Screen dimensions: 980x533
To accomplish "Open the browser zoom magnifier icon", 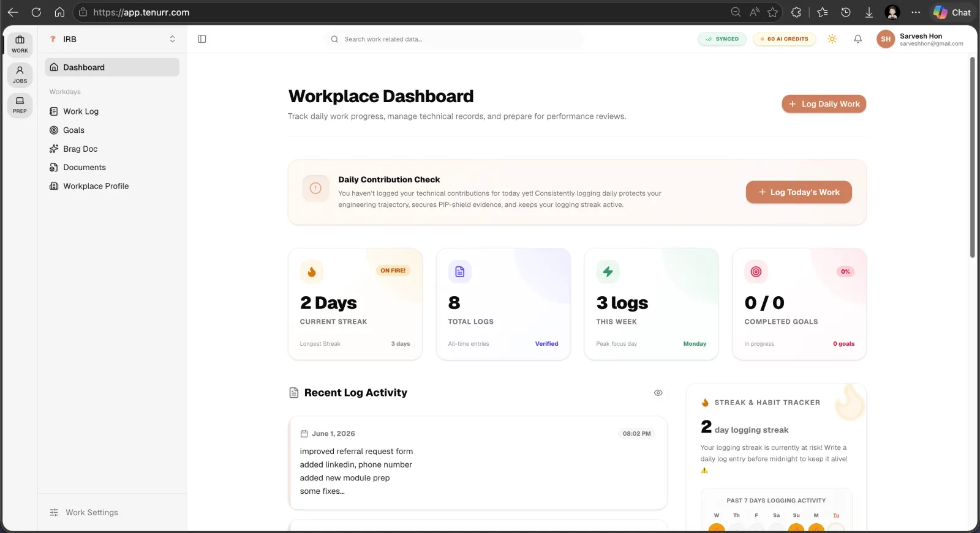I will [736, 12].
